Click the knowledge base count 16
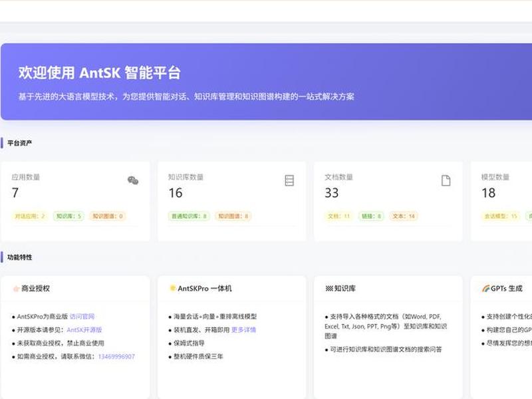The width and height of the screenshot is (532, 399). 176,193
